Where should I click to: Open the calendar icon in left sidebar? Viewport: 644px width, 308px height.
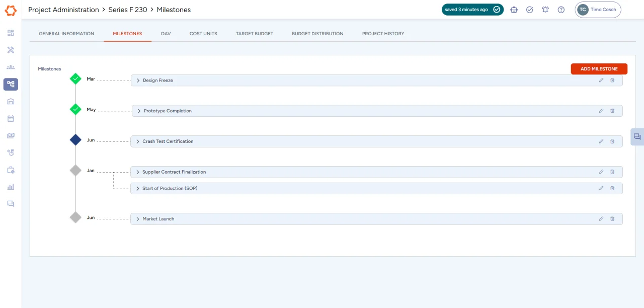point(11,119)
